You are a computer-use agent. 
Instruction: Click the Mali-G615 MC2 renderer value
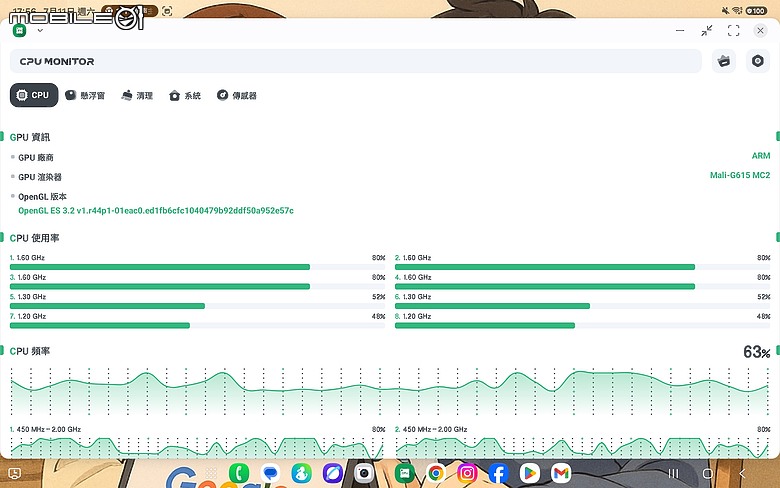[740, 175]
